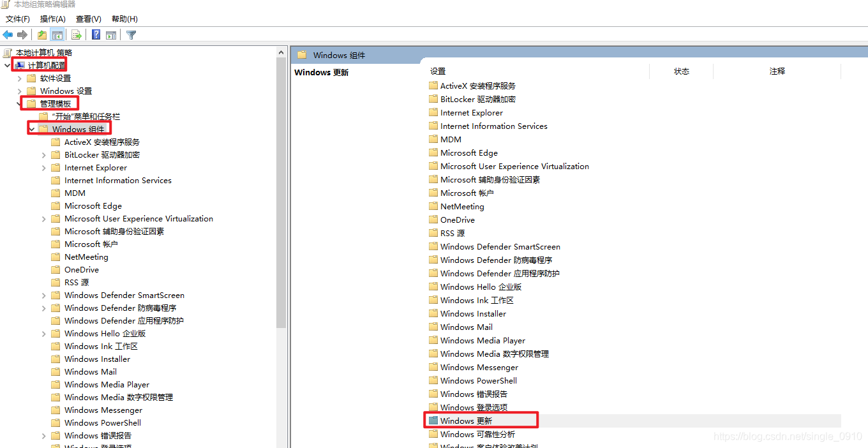Click folder icon beside 软件设置 in console tree
The width and height of the screenshot is (868, 448).
pos(31,78)
